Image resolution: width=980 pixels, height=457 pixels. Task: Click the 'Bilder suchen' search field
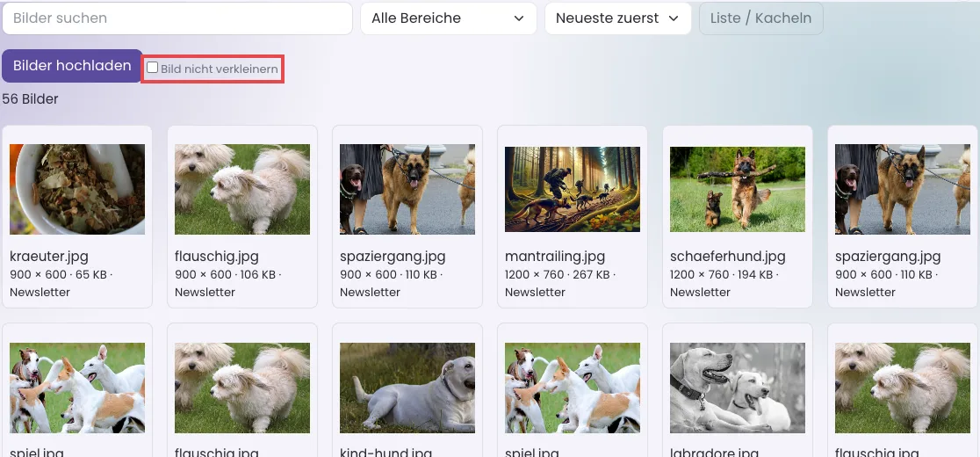point(177,18)
